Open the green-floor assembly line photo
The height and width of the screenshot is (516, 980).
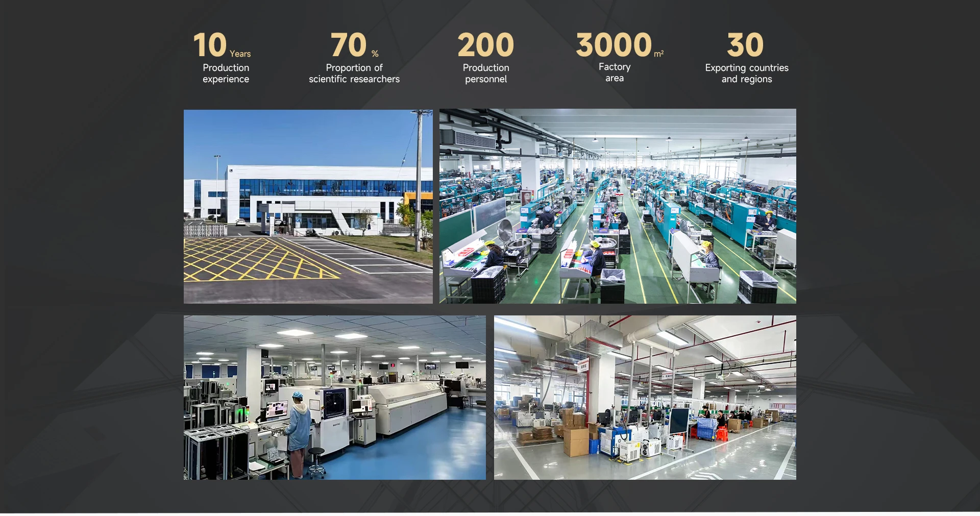tap(618, 206)
